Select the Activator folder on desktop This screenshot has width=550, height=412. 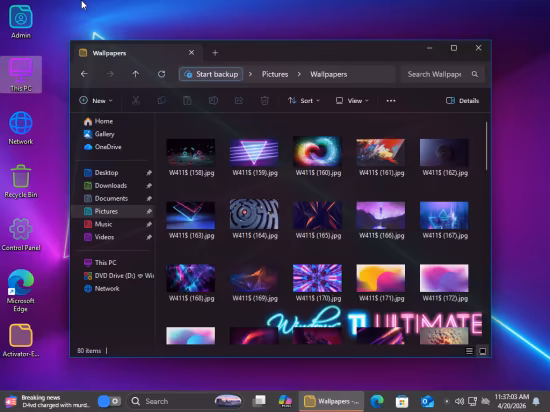(x=21, y=340)
